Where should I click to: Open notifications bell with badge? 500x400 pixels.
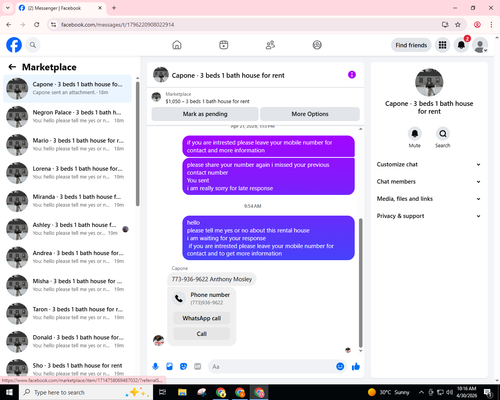point(461,45)
